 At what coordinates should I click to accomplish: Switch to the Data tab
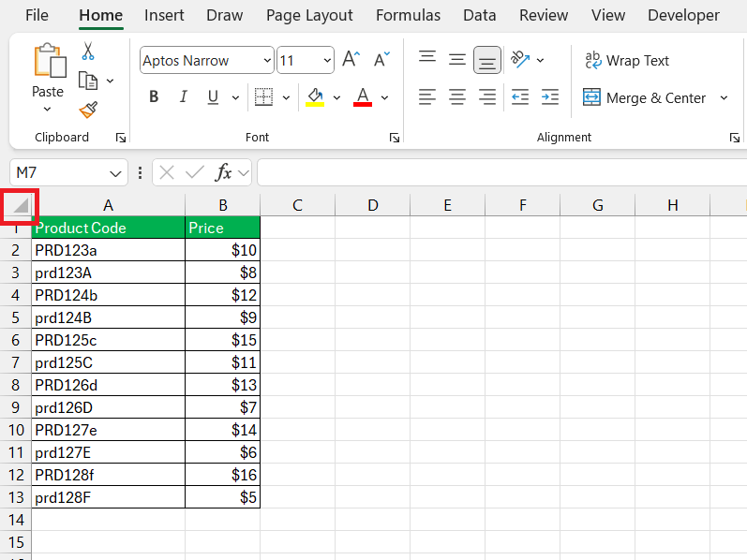[479, 15]
